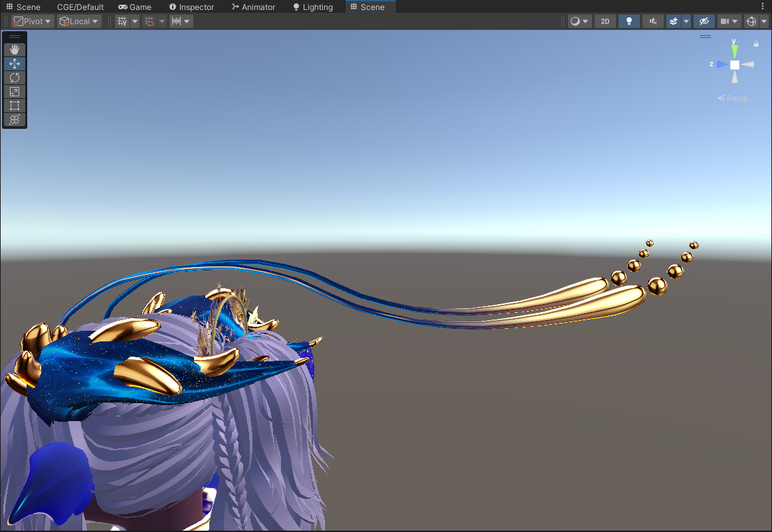The width and height of the screenshot is (772, 532).
Task: Click the blue Z axis cone
Action: (722, 64)
